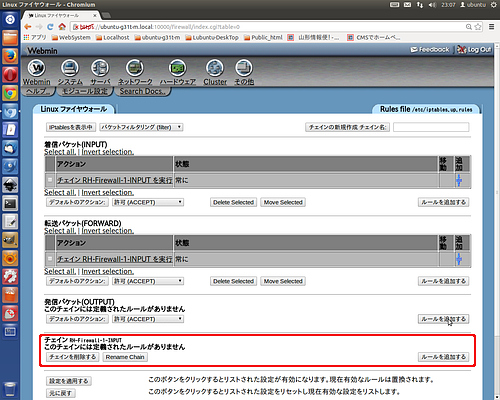Click チェインを削除する button

click(x=72, y=357)
